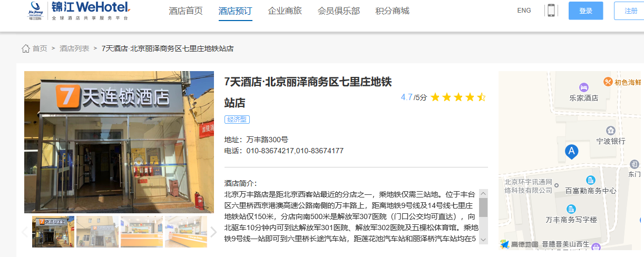Click the 注册 register button
644x257 pixels.
pos(629,11)
